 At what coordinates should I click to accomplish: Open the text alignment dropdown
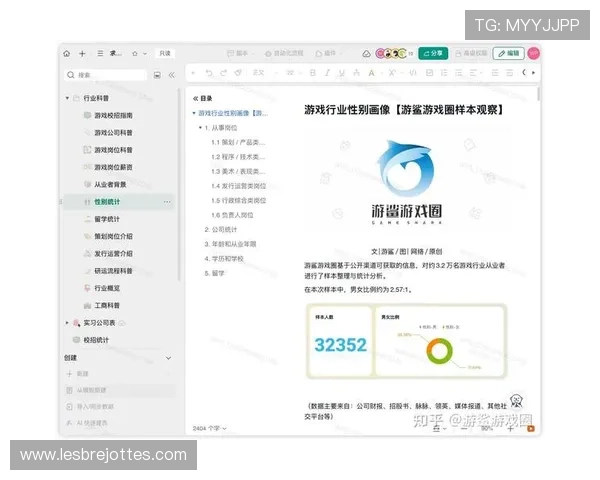click(x=475, y=73)
